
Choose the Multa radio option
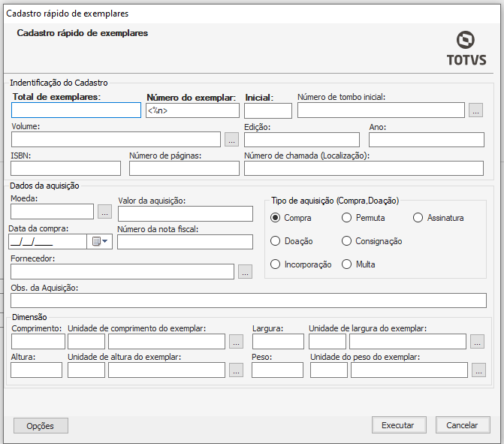[347, 264]
